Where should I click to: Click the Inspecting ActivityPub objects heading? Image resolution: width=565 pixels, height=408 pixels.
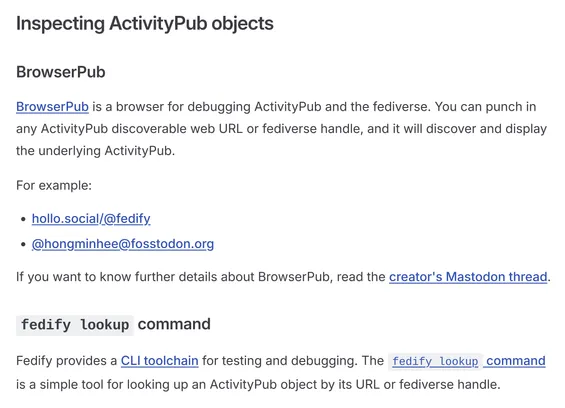(145, 23)
